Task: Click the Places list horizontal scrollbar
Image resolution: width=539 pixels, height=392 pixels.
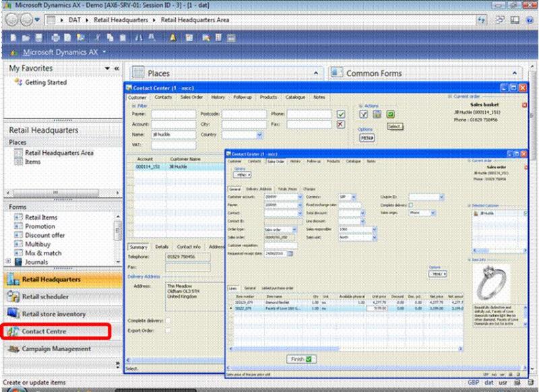Action: pyautogui.click(x=63, y=193)
